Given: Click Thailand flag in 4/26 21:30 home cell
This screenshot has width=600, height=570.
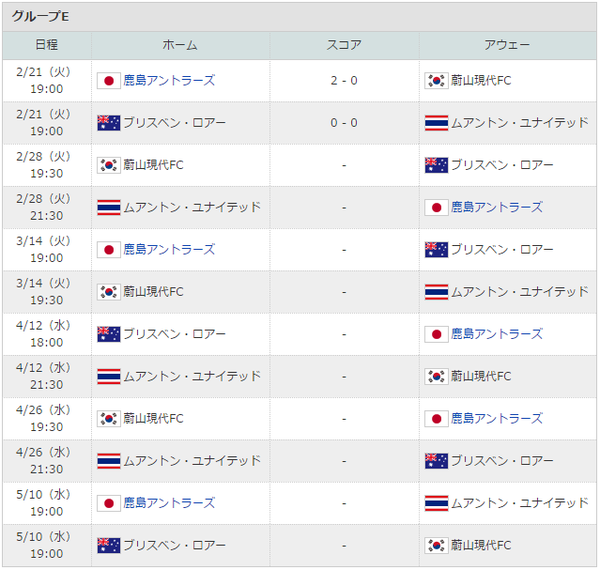Looking at the screenshot, I should coord(109,461).
